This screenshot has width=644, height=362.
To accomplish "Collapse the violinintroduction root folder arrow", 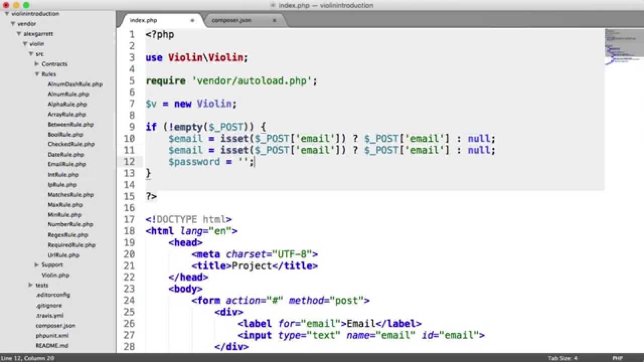I will [7, 14].
